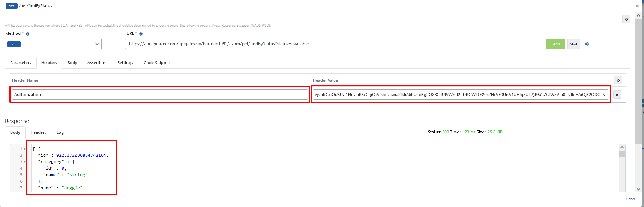644x207 pixels.
Task: Open the request Body tab
Action: pyautogui.click(x=72, y=63)
